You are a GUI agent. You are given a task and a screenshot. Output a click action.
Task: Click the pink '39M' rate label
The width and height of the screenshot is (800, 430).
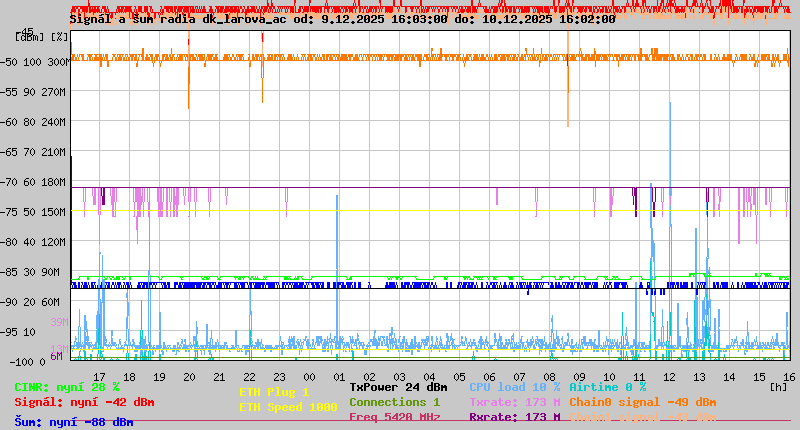59,322
